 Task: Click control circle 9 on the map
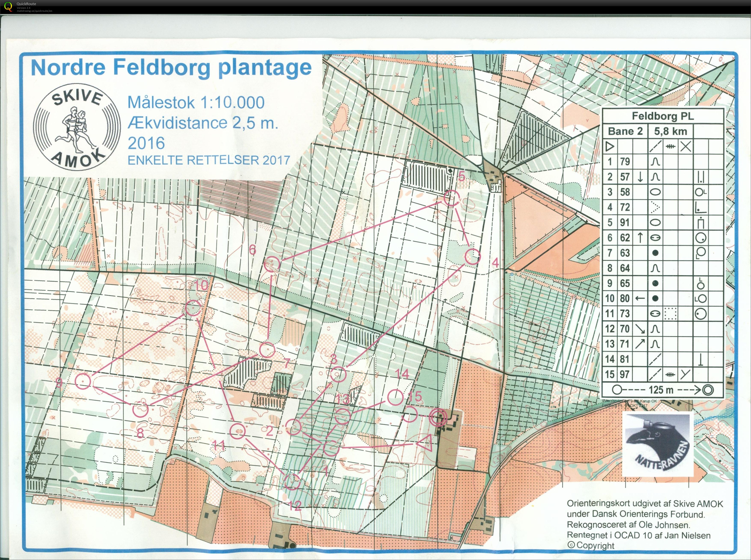pyautogui.click(x=83, y=382)
